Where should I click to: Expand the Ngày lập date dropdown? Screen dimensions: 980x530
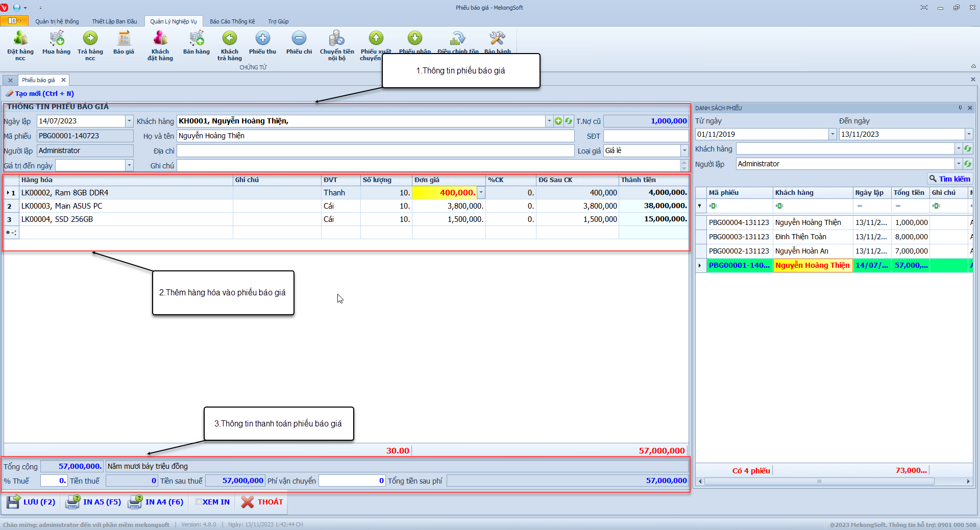point(129,121)
